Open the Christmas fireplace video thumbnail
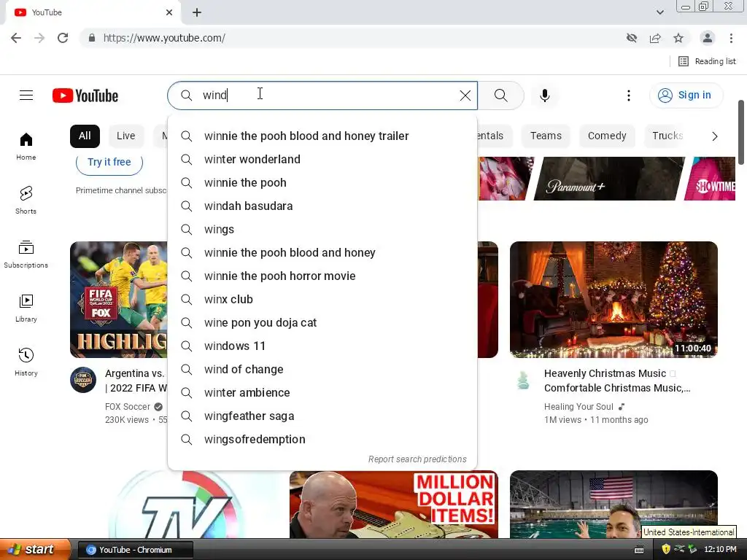The width and height of the screenshot is (747, 560). (x=614, y=300)
